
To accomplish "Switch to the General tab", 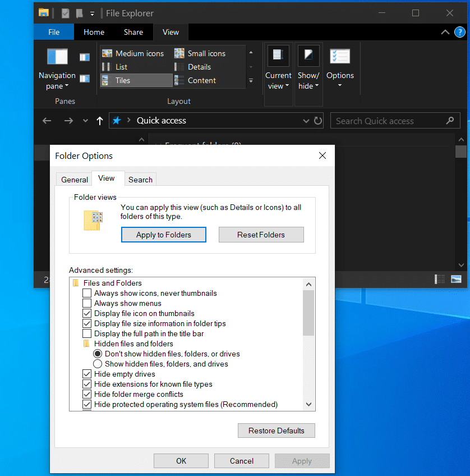I will click(x=75, y=180).
